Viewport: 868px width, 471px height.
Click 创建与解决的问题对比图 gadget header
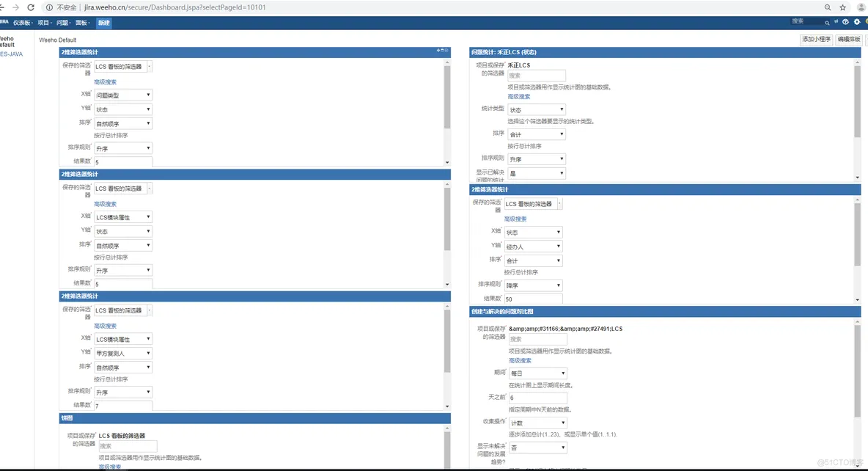(x=665, y=311)
